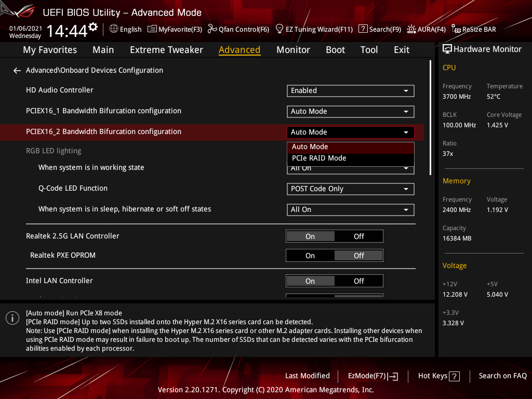Click Intel LAN Controller label
Viewport: 532px width, 399px height.
[59, 281]
